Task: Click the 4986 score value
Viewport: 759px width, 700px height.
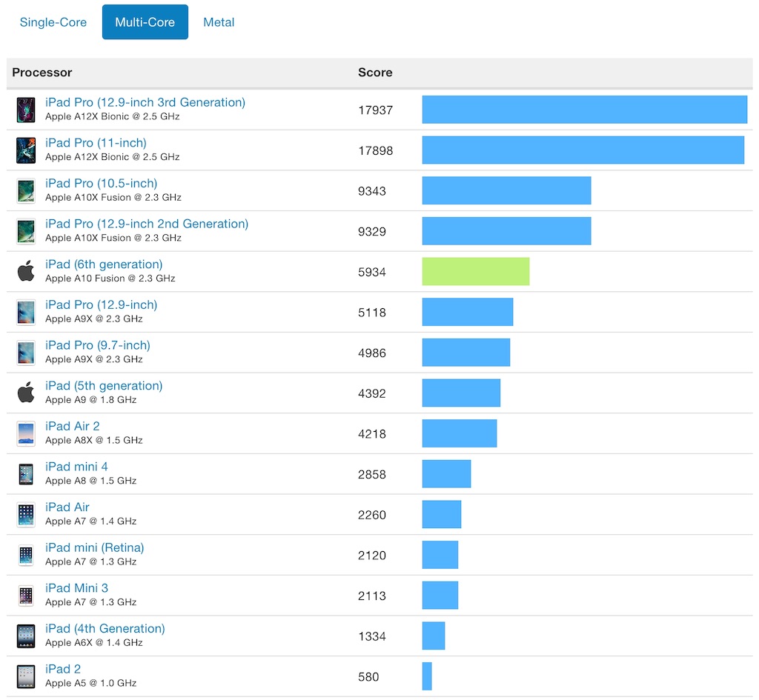Action: [372, 353]
